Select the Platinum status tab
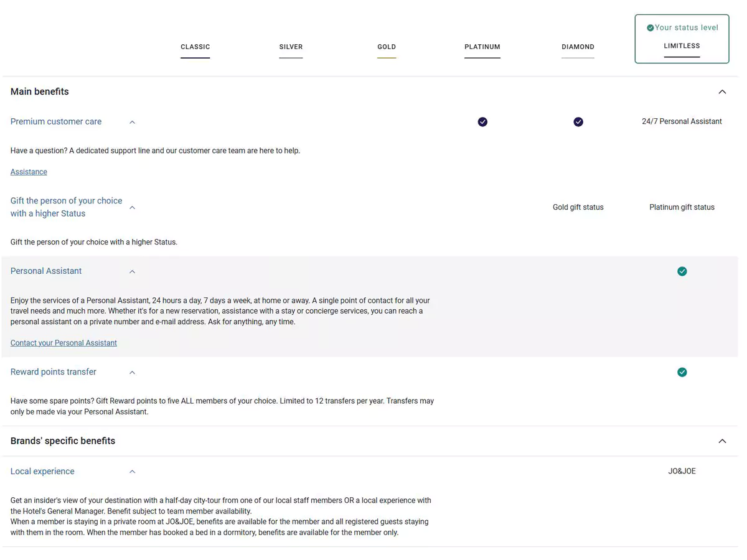 [x=482, y=47]
